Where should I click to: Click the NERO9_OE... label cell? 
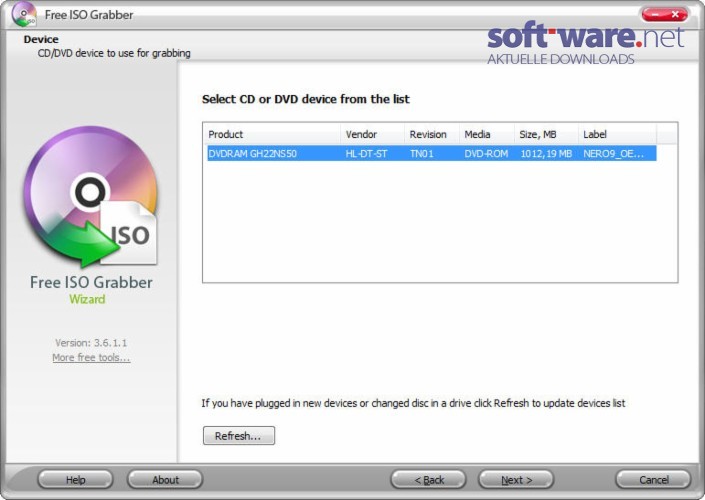pyautogui.click(x=613, y=153)
